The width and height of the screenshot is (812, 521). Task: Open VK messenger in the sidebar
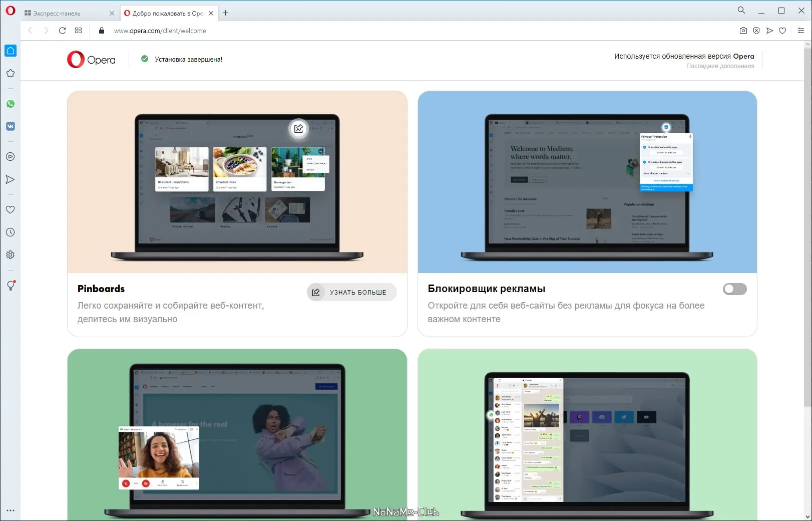coord(11,126)
